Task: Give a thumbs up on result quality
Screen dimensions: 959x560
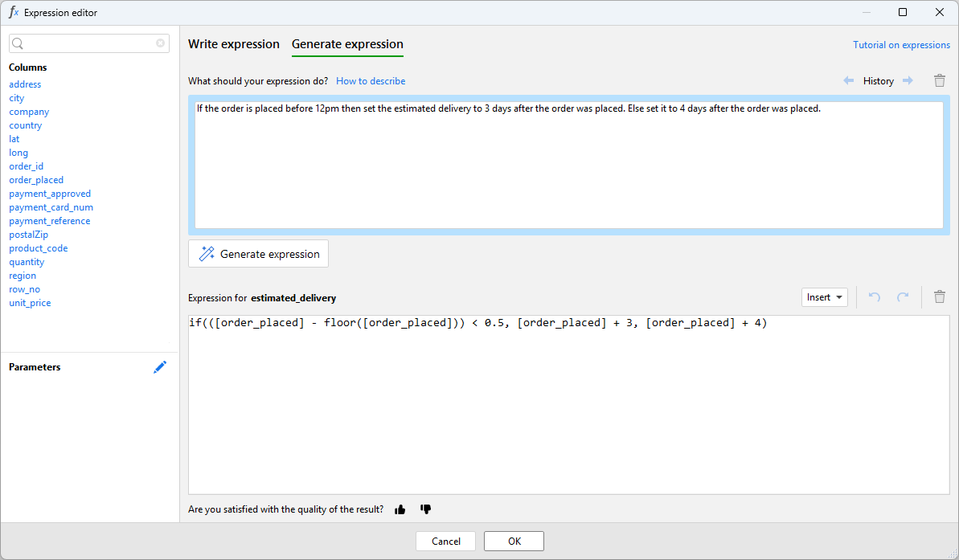Action: [x=400, y=509]
